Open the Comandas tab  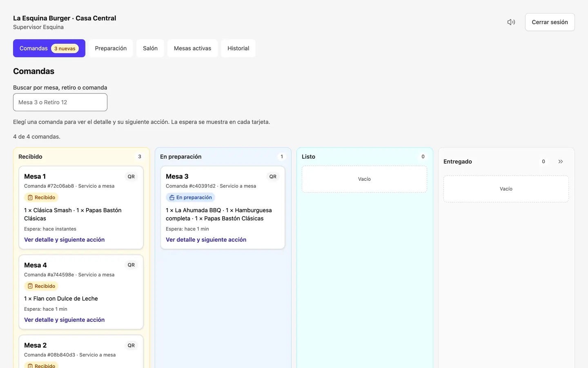[49, 48]
